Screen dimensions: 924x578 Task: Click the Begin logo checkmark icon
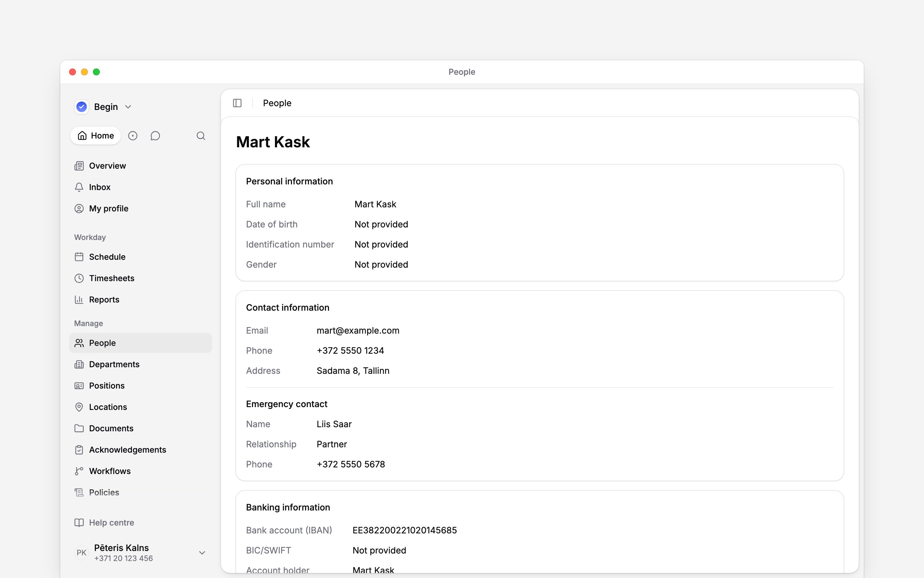(82, 107)
